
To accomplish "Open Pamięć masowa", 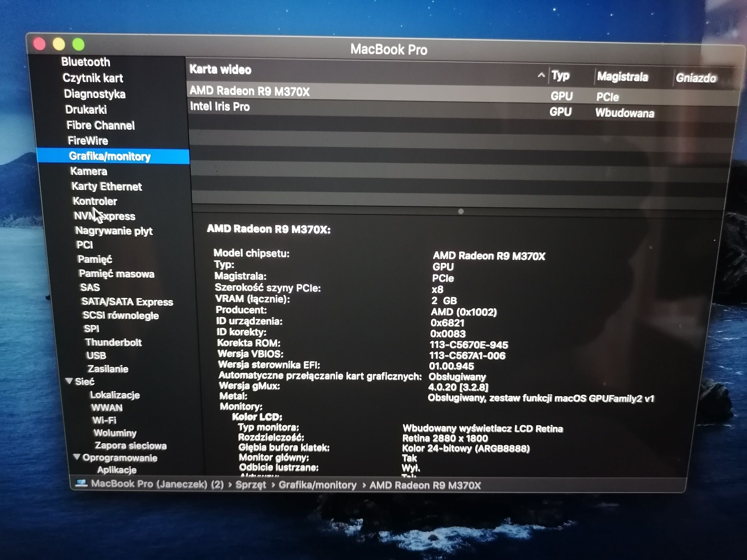I will tap(117, 274).
